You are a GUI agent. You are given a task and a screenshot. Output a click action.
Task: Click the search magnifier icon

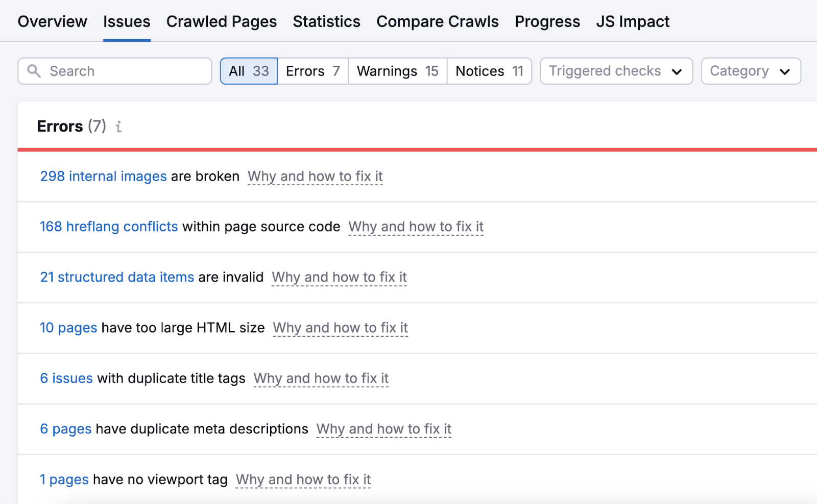pyautogui.click(x=34, y=71)
